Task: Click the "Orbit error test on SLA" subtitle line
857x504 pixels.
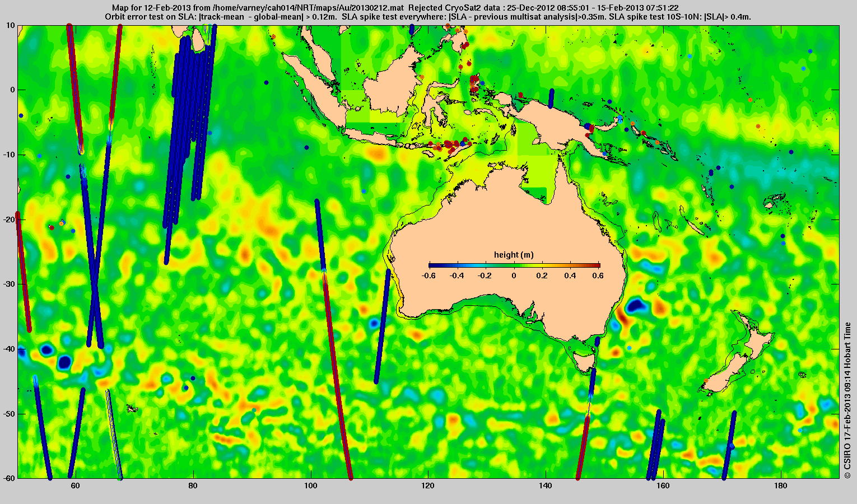Action: click(x=428, y=17)
